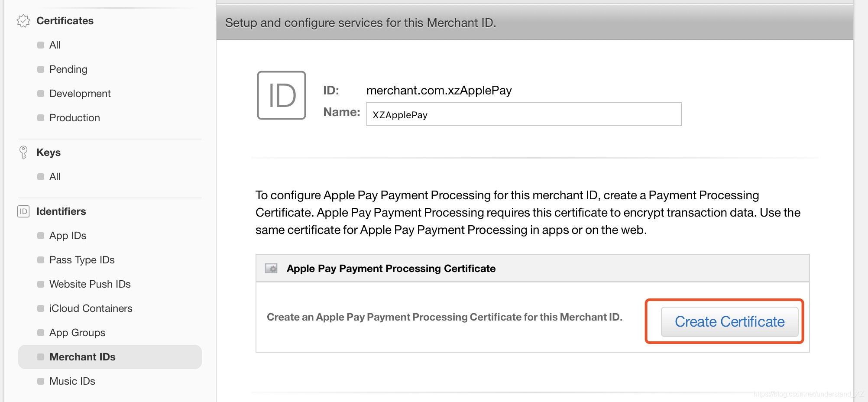
Task: Click the Create Certificate button
Action: click(729, 322)
